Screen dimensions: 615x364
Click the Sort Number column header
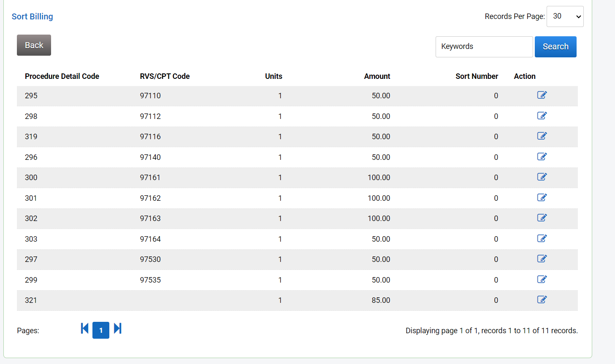477,76
